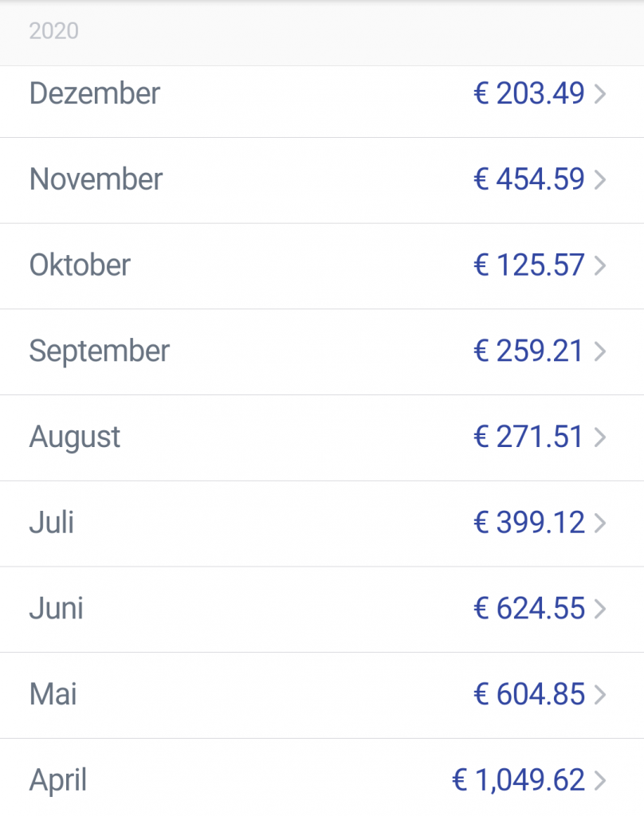Select the Oktober month row
Viewport: 644px width, 816px height.
click(x=322, y=266)
